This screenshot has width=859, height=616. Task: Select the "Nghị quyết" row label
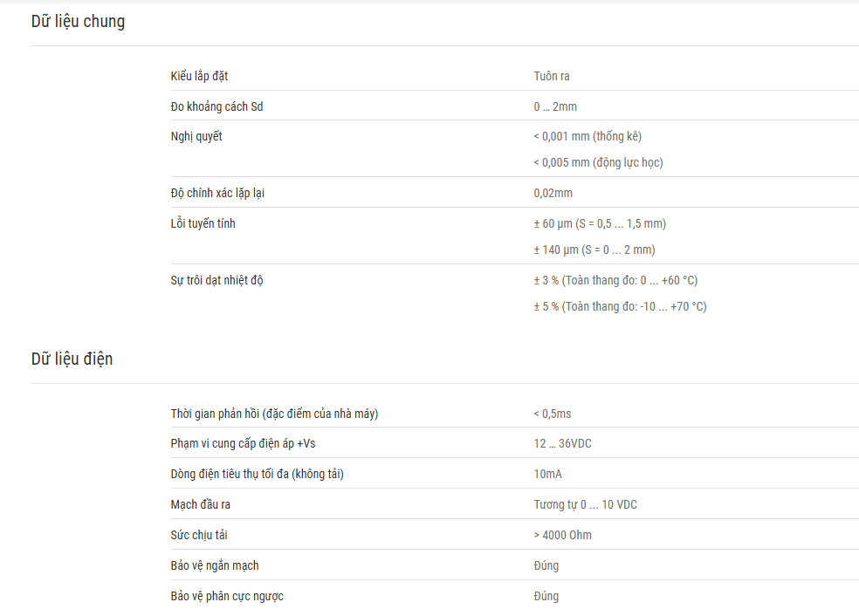pyautogui.click(x=196, y=136)
